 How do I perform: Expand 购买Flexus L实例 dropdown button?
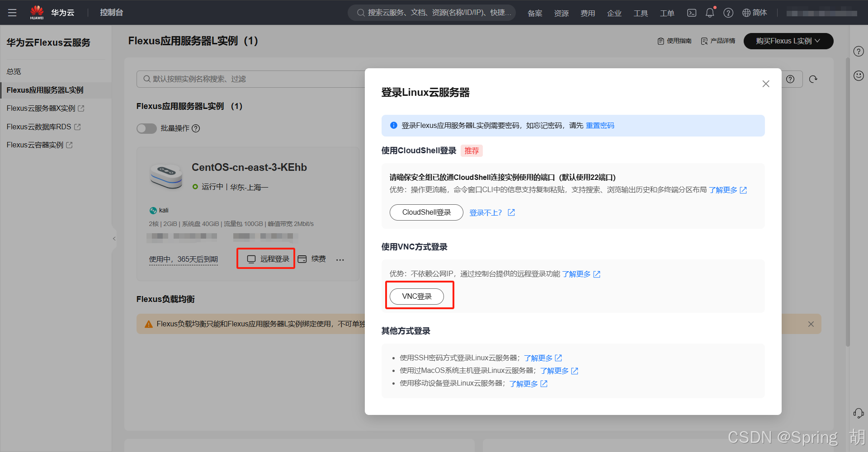tap(788, 41)
